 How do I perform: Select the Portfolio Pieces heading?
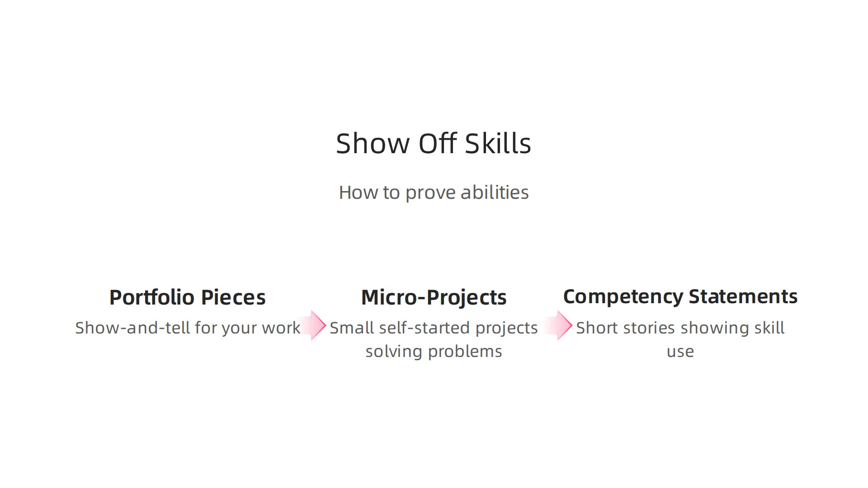coord(188,297)
